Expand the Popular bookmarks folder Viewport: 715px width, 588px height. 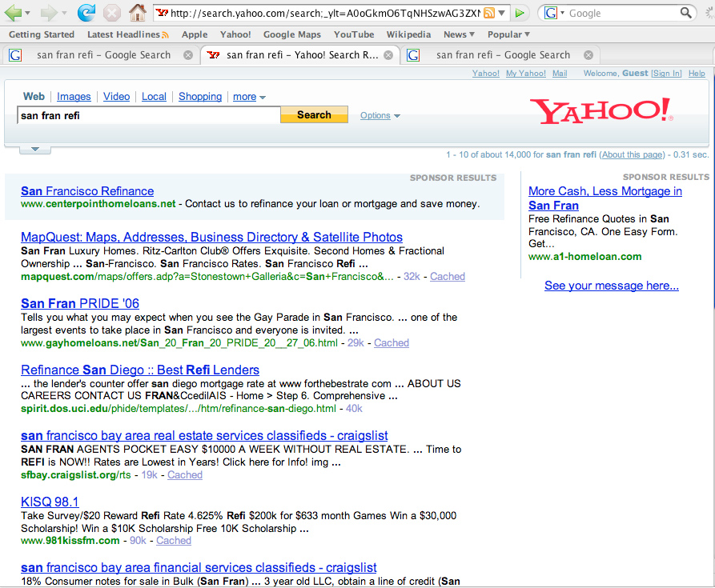coord(508,34)
